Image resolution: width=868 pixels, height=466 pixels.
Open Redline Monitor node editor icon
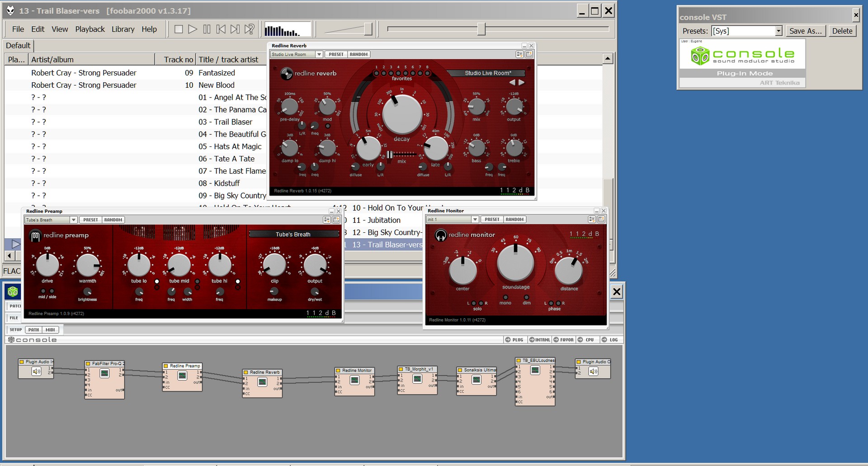[x=355, y=380]
